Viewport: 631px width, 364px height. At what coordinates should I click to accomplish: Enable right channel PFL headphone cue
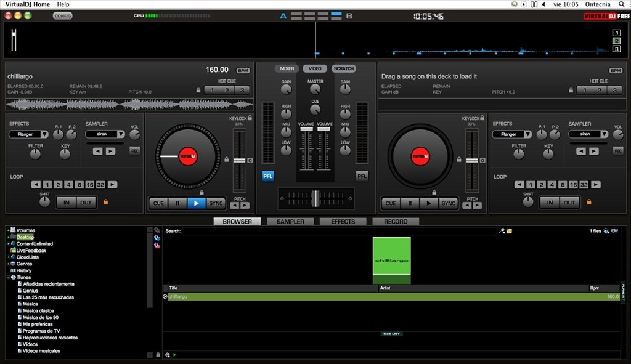click(x=362, y=176)
